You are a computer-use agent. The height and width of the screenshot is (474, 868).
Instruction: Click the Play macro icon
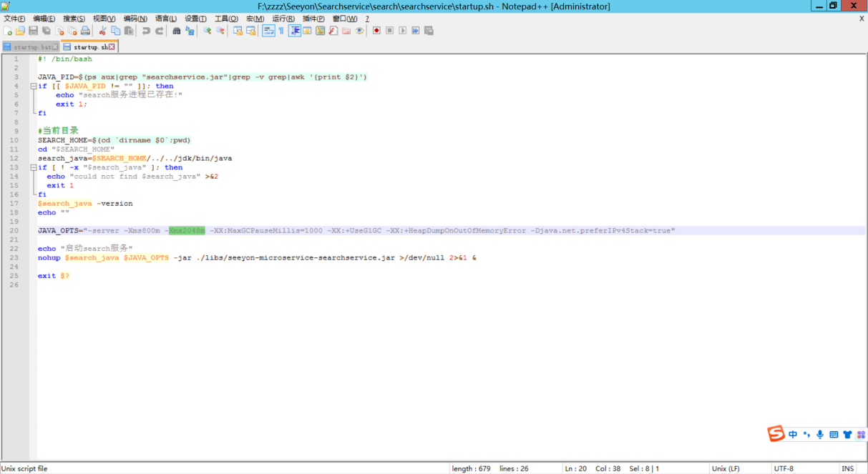pyautogui.click(x=403, y=31)
